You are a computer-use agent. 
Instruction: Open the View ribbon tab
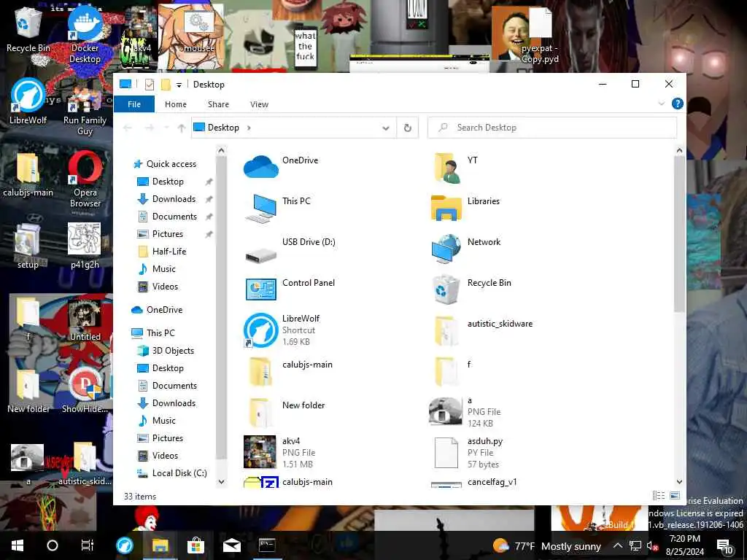[x=259, y=104]
